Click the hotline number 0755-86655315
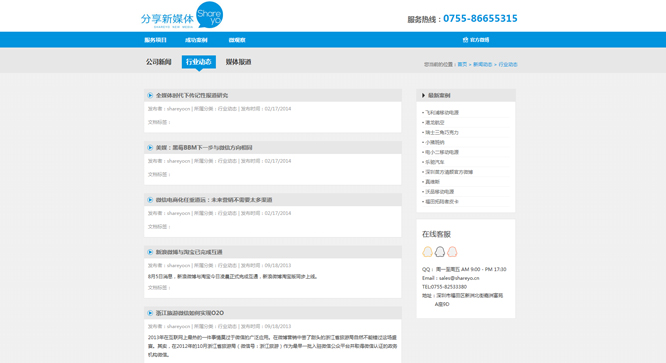 click(480, 18)
